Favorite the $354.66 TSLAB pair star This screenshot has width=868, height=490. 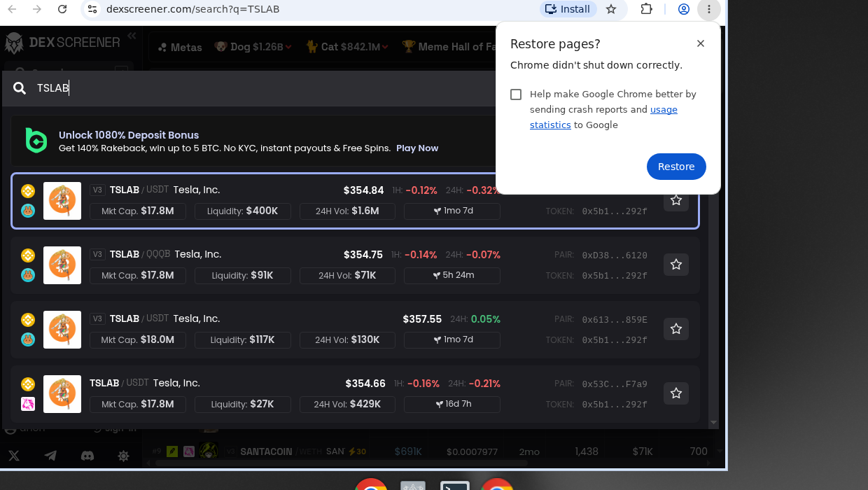[x=676, y=393]
